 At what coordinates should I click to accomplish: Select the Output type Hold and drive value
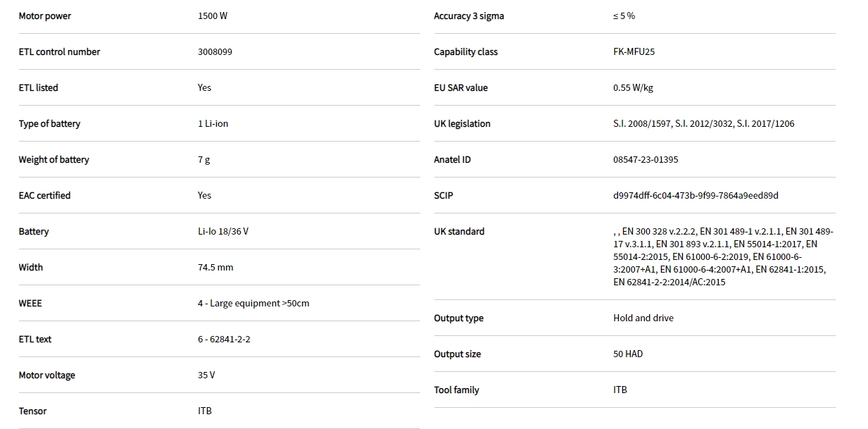643,318
